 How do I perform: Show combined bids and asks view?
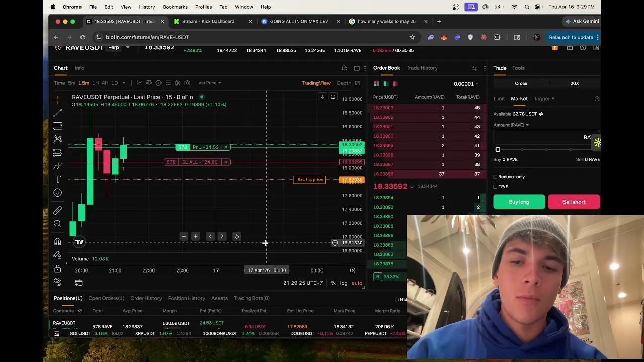(x=377, y=84)
